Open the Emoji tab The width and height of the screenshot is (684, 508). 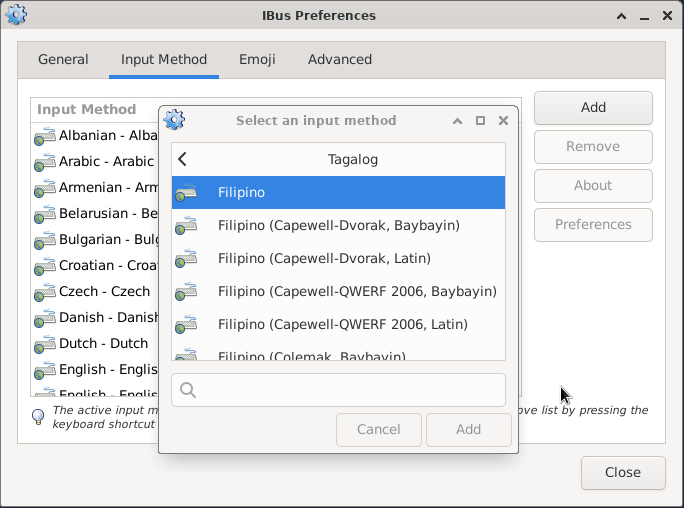[x=257, y=60]
